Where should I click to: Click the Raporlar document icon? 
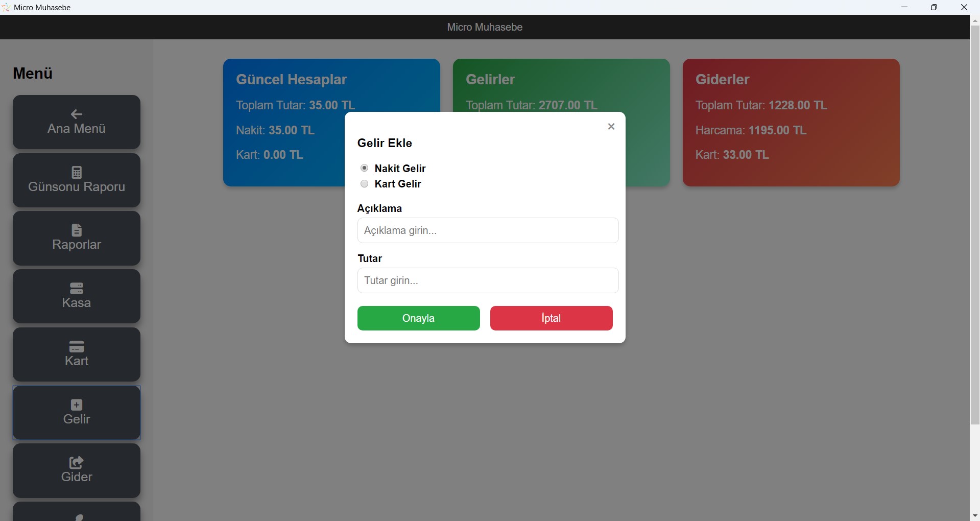click(x=77, y=230)
